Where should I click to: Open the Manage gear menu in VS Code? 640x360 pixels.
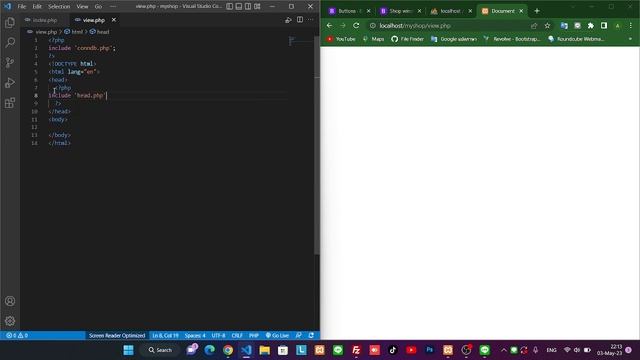coord(10,321)
